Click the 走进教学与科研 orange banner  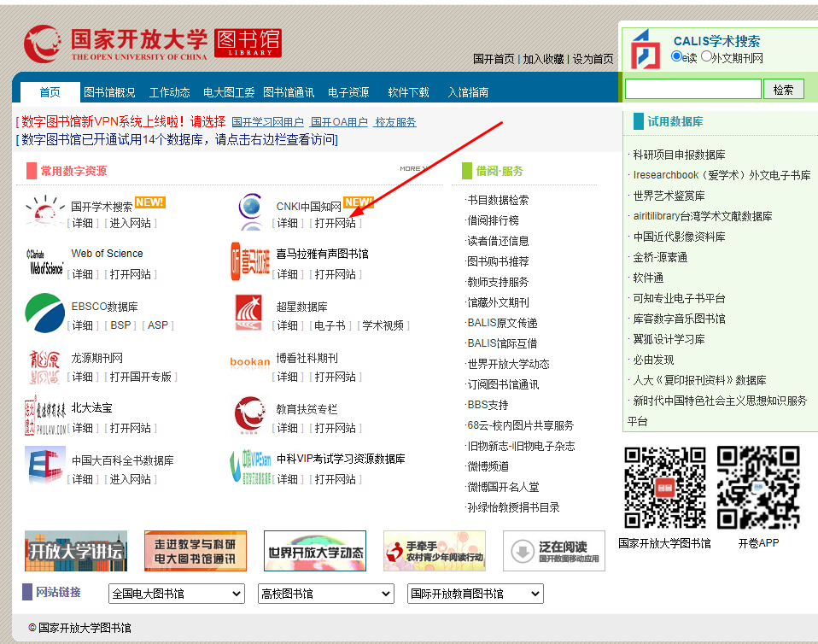[x=196, y=551]
